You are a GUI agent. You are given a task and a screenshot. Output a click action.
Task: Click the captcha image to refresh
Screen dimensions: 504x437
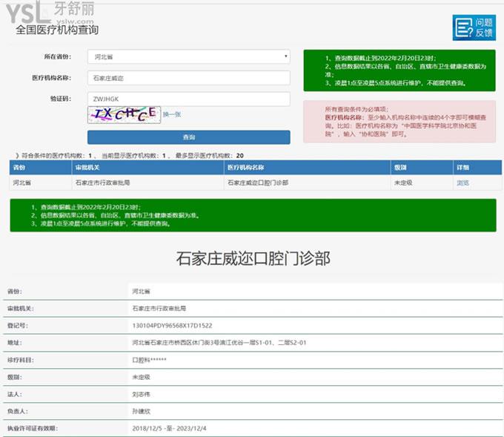pyautogui.click(x=124, y=114)
